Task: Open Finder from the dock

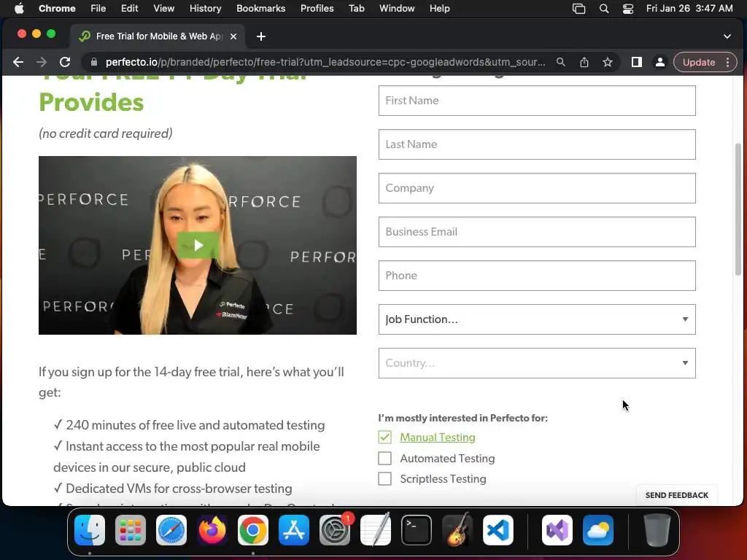Action: point(90,530)
